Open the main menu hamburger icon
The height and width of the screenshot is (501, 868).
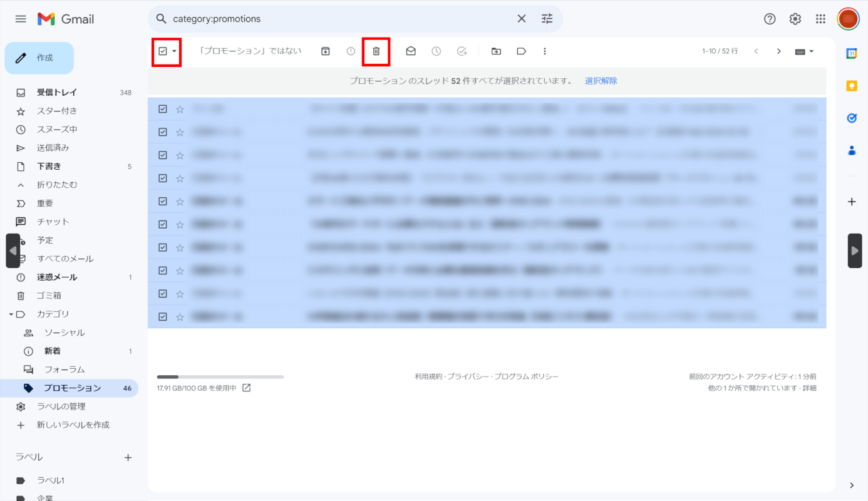[x=21, y=19]
